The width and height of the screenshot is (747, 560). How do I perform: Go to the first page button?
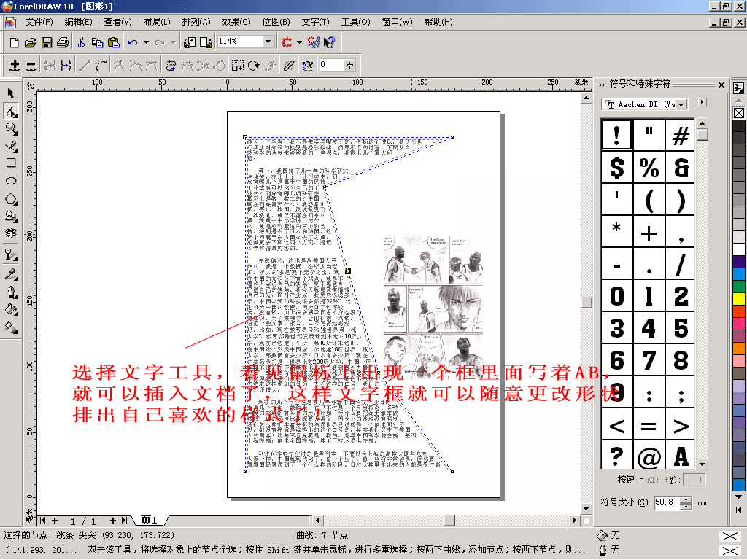coord(43,521)
